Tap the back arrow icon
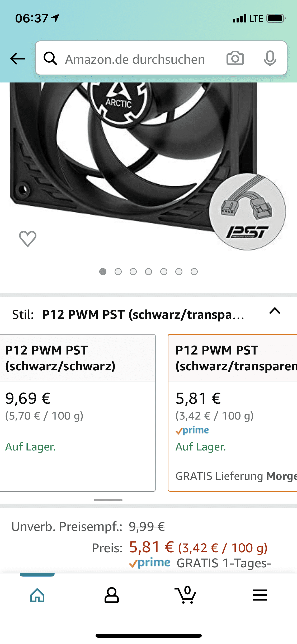 [17, 59]
